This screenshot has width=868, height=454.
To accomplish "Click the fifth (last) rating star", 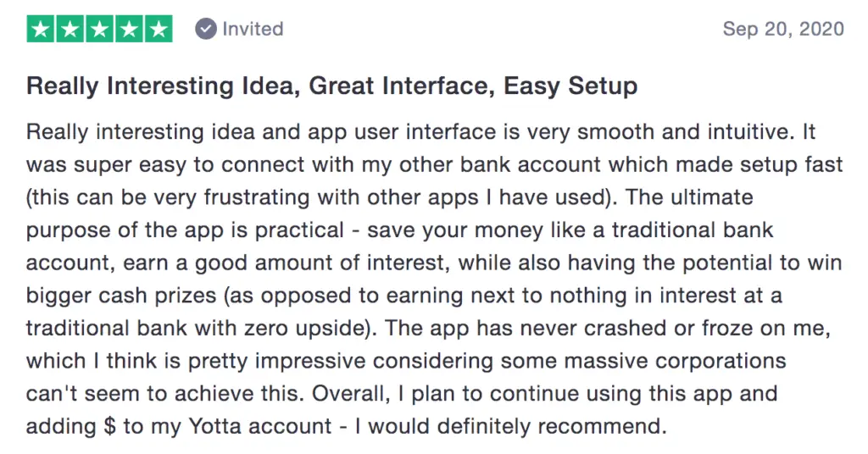I will (x=159, y=29).
